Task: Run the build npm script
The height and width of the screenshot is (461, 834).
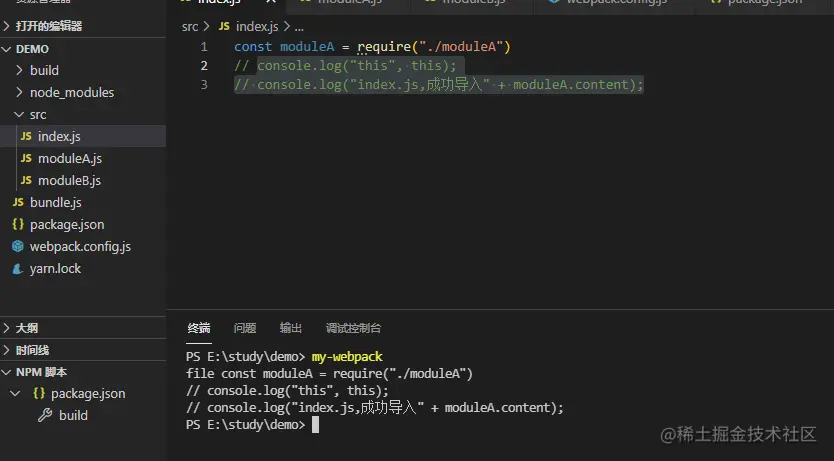Action: (73, 415)
